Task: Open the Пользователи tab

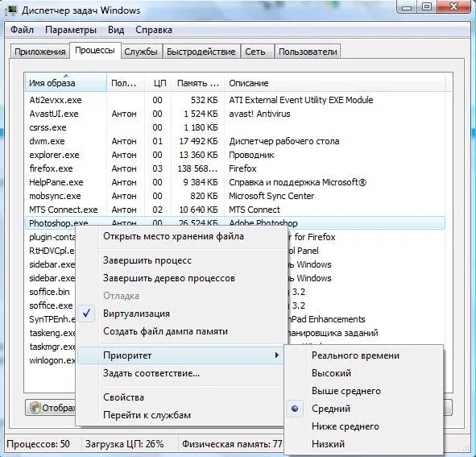Action: click(x=308, y=52)
